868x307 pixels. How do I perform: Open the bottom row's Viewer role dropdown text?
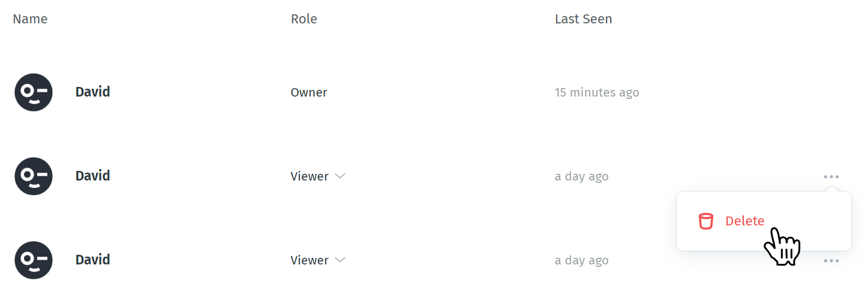tap(310, 260)
